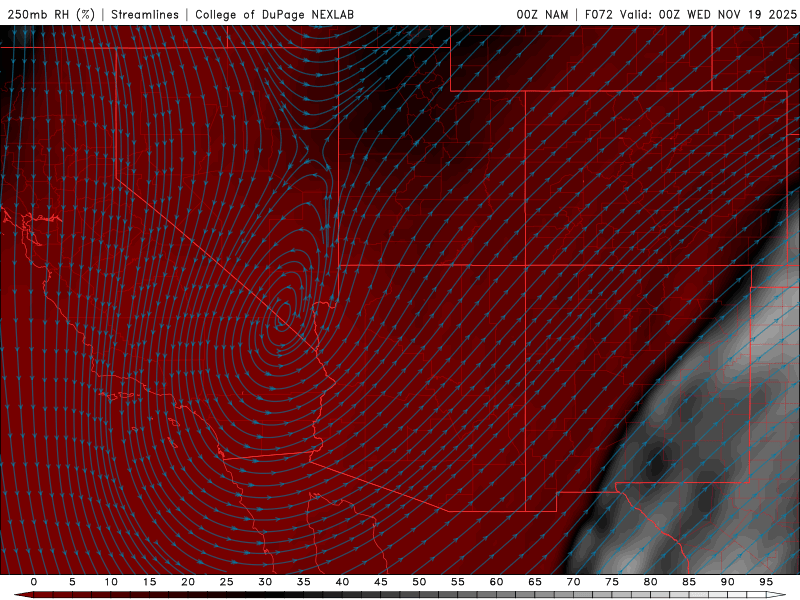Click the colorbar tick label '85'

click(x=689, y=582)
